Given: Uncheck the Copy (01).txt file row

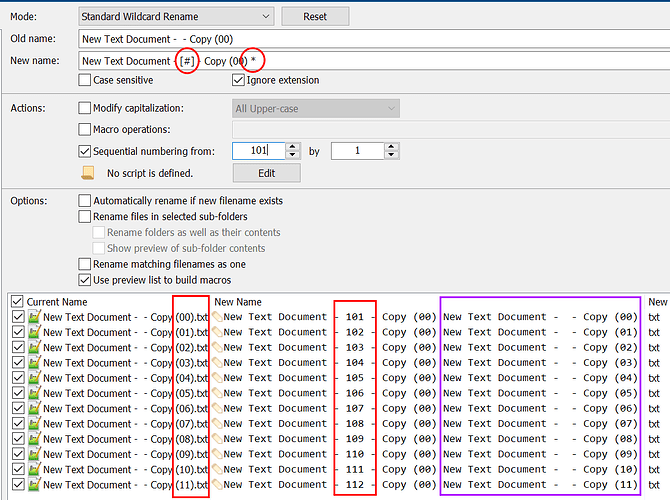Looking at the screenshot, I should pos(18,332).
